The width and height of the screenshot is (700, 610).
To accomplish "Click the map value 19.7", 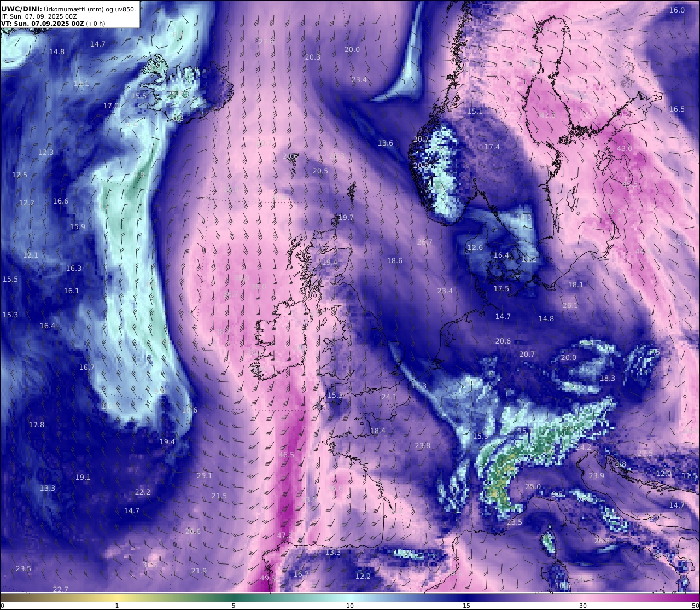I will pos(346,217).
